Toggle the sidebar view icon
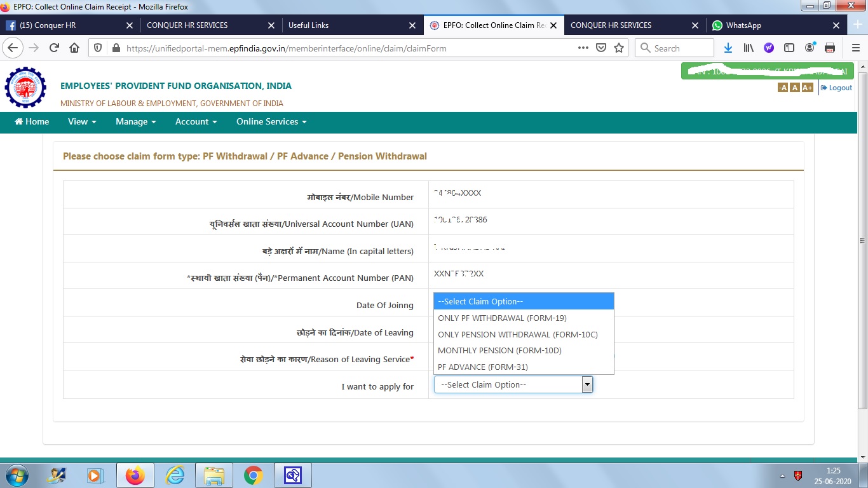868x488 pixels. pyautogui.click(x=789, y=48)
